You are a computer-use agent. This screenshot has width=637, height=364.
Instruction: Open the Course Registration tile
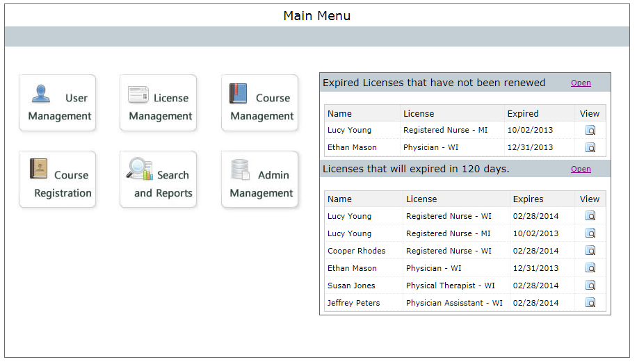point(57,180)
